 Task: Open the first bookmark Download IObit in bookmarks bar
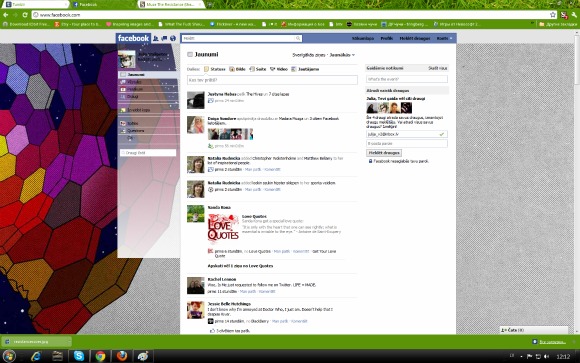[26, 24]
